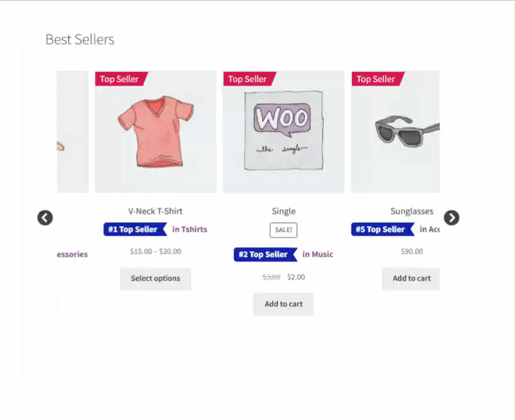Screen dimensions: 515x420
Task: Click the previous carousel arrow
Action: 45,218
